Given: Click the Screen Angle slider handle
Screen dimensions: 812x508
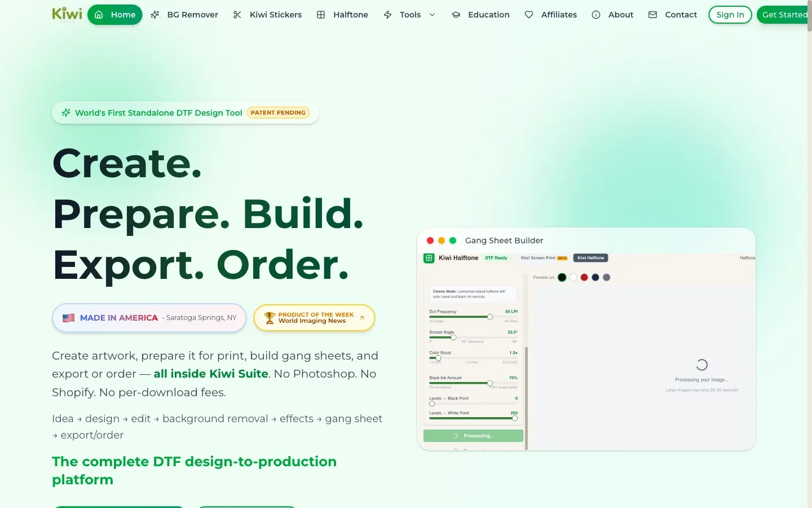Looking at the screenshot, I should 453,338.
